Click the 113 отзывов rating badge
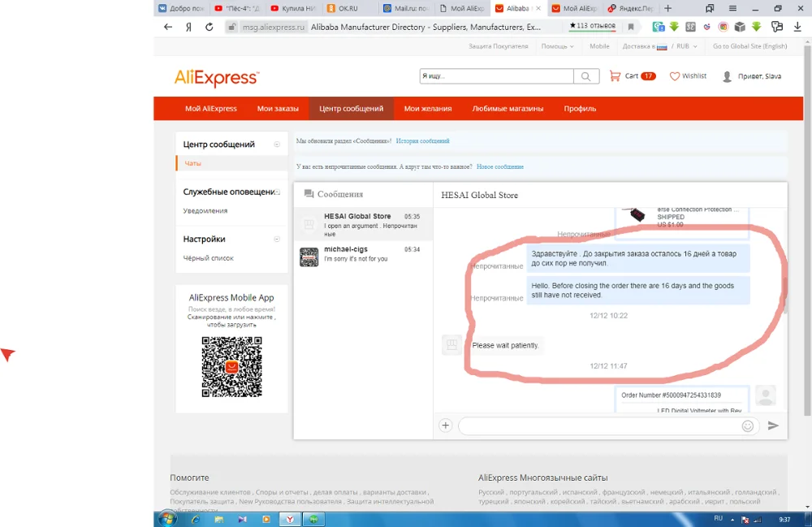The image size is (812, 527). click(x=592, y=26)
